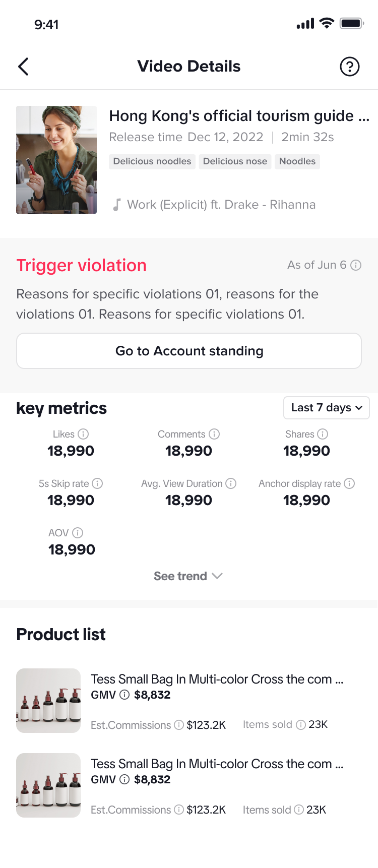Screen dimensions: 378x868
Task: Tap the Work (Explicit) music track link
Action: click(x=221, y=205)
